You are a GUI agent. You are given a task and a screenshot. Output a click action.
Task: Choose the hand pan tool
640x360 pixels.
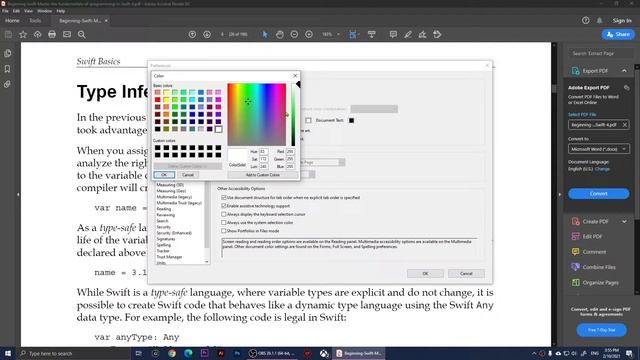[280, 35]
